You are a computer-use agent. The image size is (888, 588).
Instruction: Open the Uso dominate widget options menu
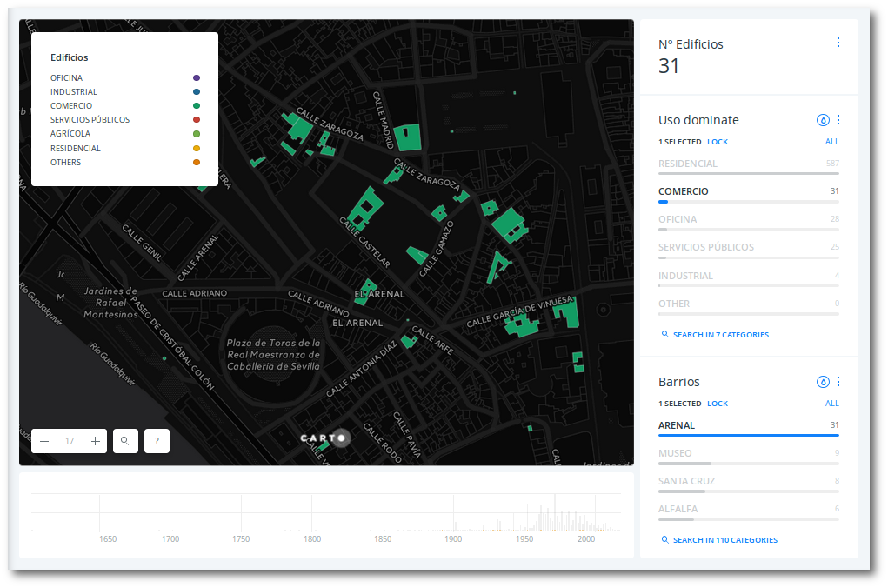838,120
